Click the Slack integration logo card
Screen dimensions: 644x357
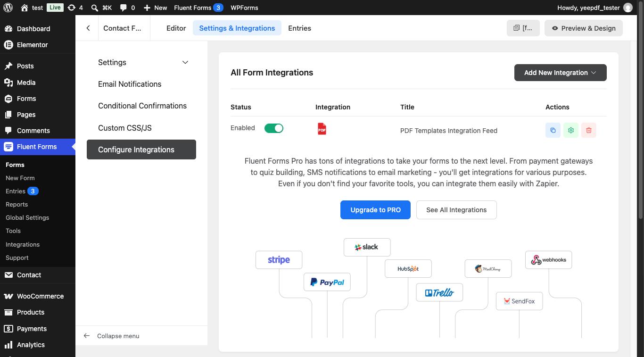coord(367,247)
